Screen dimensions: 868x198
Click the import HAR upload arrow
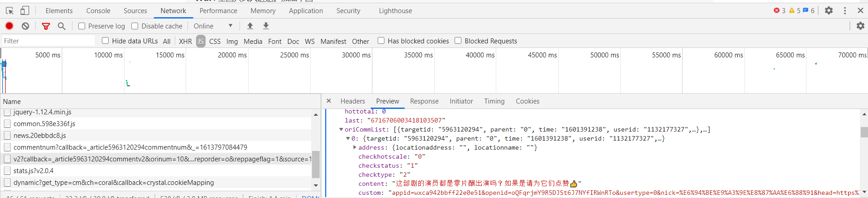[x=250, y=26]
